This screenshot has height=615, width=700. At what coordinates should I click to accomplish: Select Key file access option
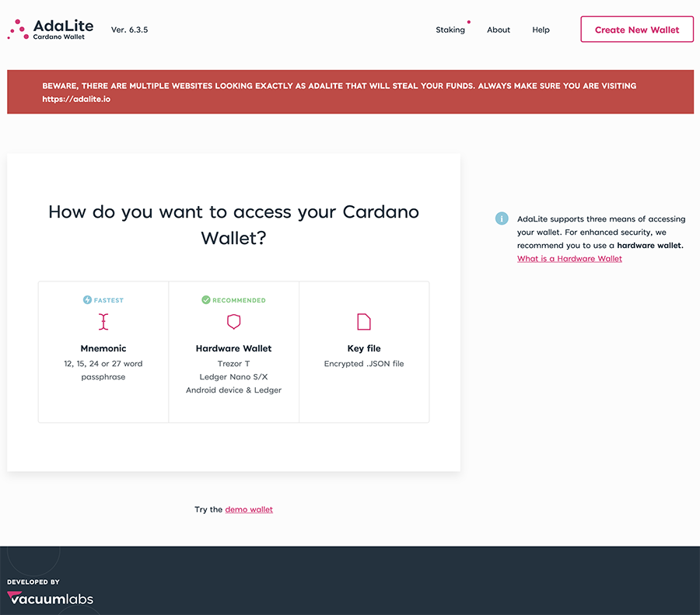click(x=364, y=351)
